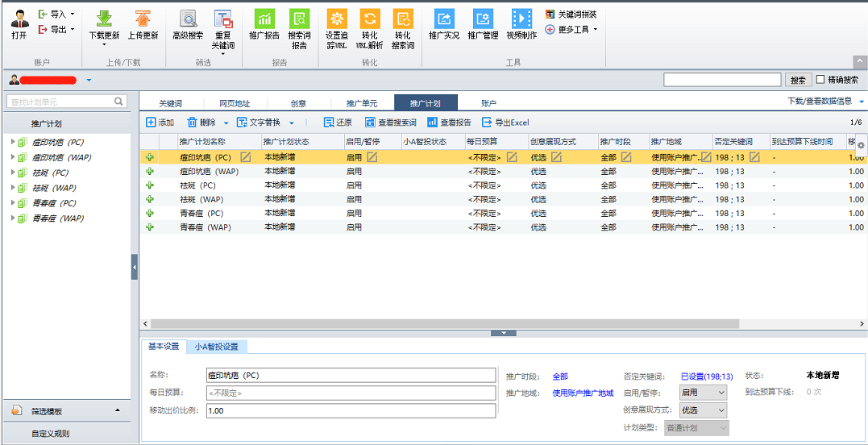Expand 痘印坑疤（PC）tree node

click(13, 142)
